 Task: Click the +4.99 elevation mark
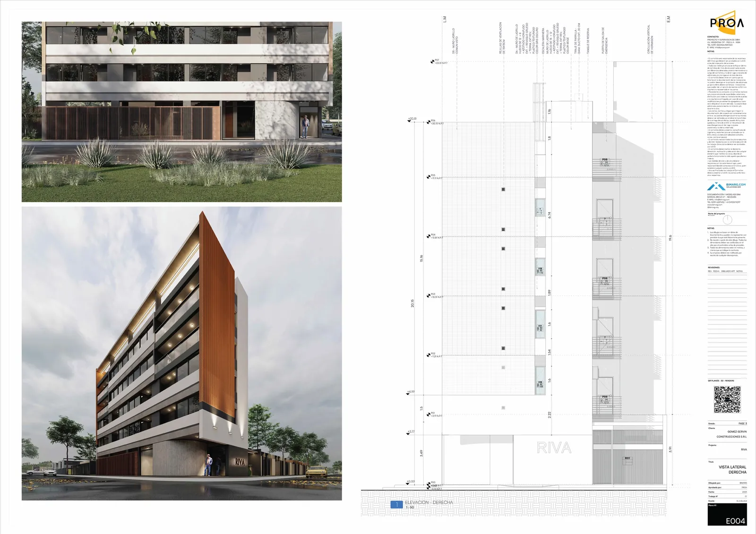click(x=410, y=392)
